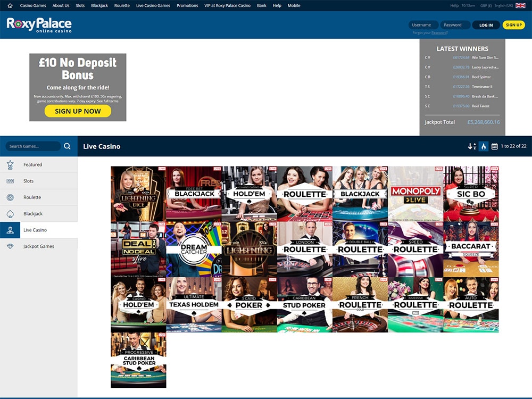Image resolution: width=532 pixels, height=399 pixels.
Task: Open Promotions menu item
Action: click(x=187, y=5)
